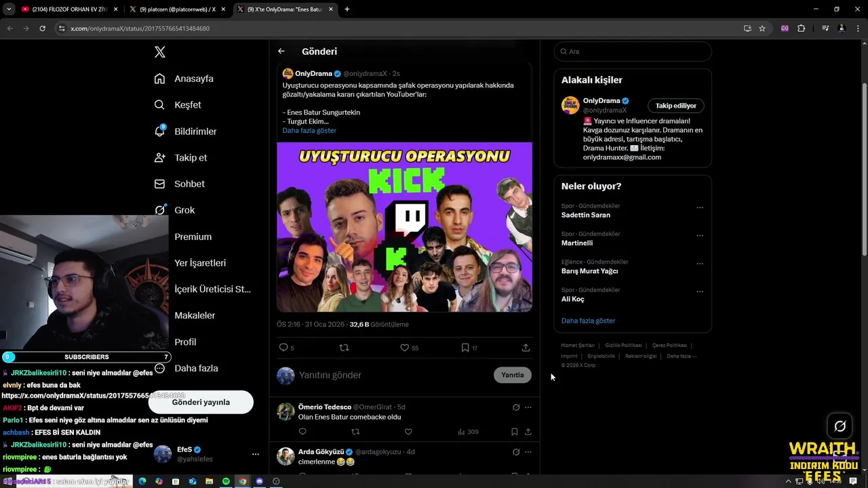Open the Barış Murat Yağcı trend
Viewport: 868px width, 488px height.
click(589, 271)
